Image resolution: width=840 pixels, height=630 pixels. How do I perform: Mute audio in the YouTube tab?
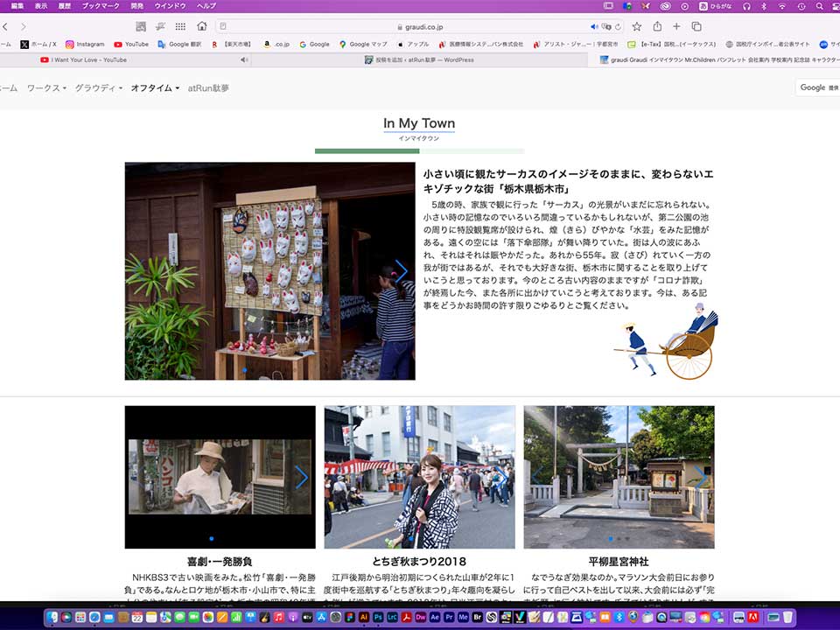tap(243, 59)
